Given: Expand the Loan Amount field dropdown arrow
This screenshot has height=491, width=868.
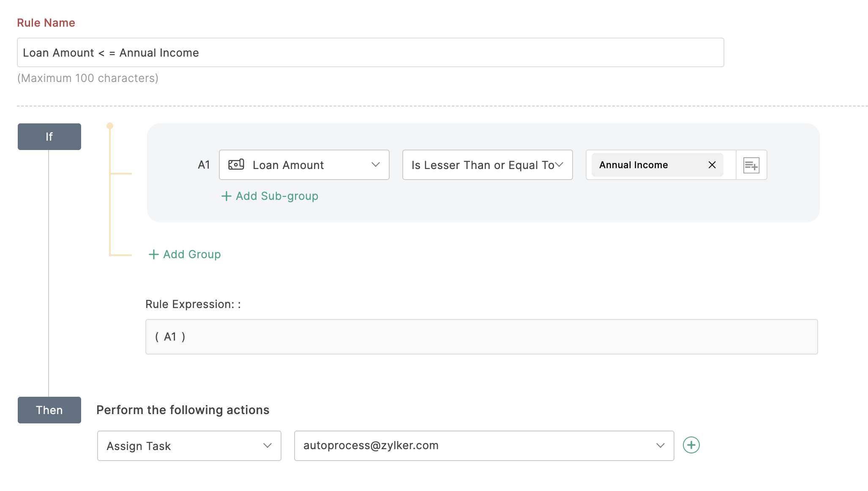Looking at the screenshot, I should (x=375, y=165).
